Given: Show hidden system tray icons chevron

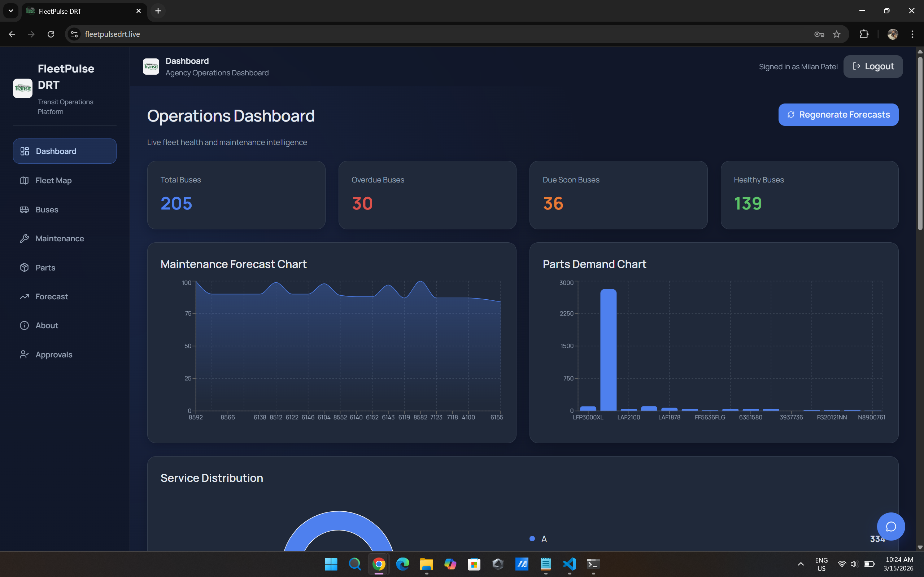Looking at the screenshot, I should (x=801, y=564).
